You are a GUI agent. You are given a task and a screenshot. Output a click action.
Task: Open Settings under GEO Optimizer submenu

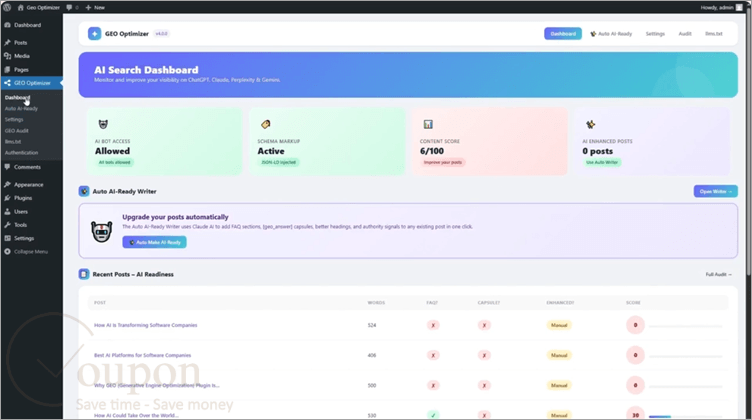coord(14,119)
